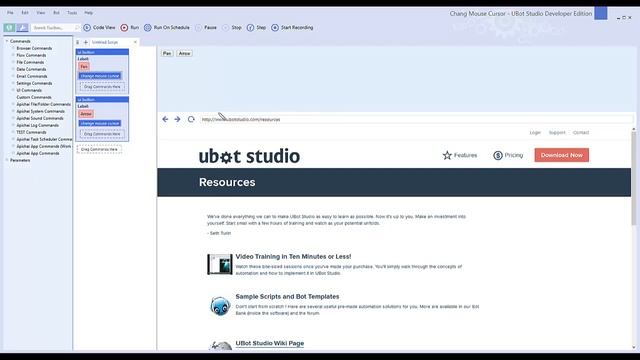
Task: Open the Contact link
Action: [581, 133]
